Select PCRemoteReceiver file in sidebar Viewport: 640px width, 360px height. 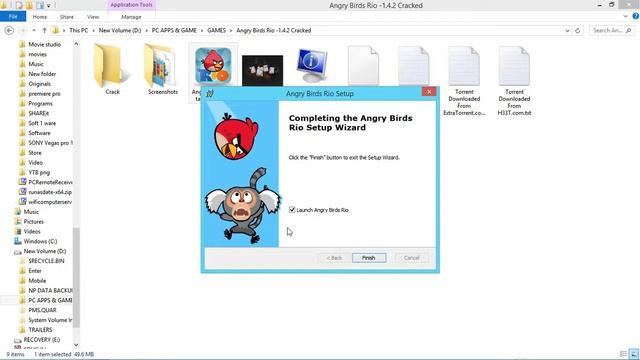50,182
